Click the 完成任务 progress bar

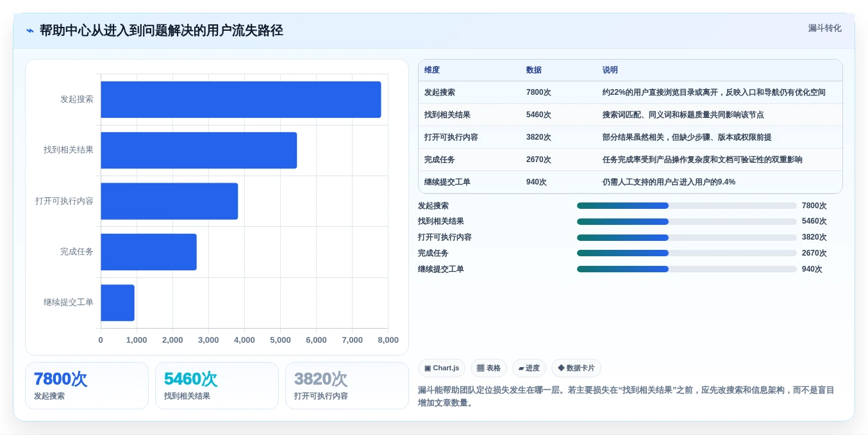pos(687,253)
